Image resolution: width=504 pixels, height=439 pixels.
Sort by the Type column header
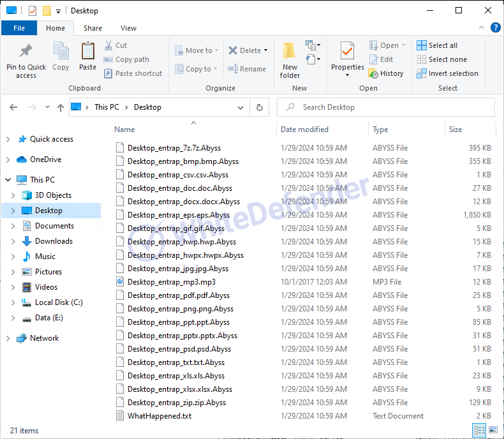(x=380, y=129)
